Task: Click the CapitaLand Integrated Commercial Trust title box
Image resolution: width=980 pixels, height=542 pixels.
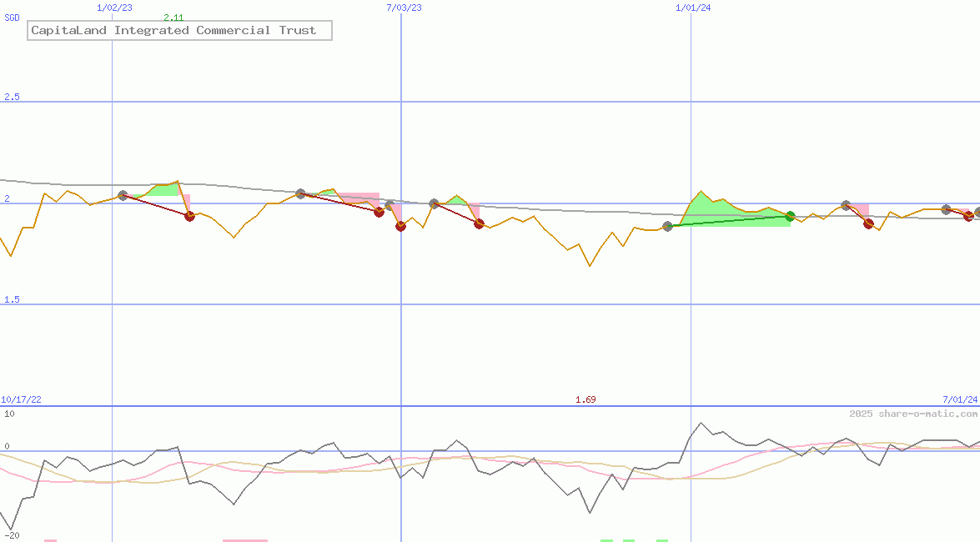Action: (x=179, y=31)
